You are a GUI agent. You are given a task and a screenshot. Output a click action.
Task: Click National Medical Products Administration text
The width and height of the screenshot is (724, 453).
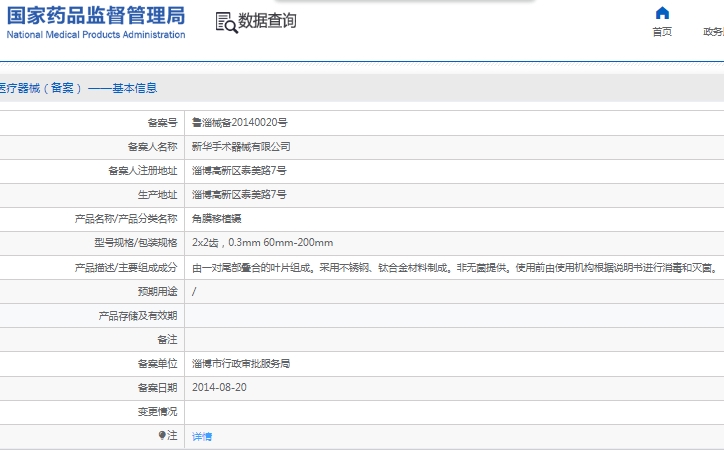96,35
